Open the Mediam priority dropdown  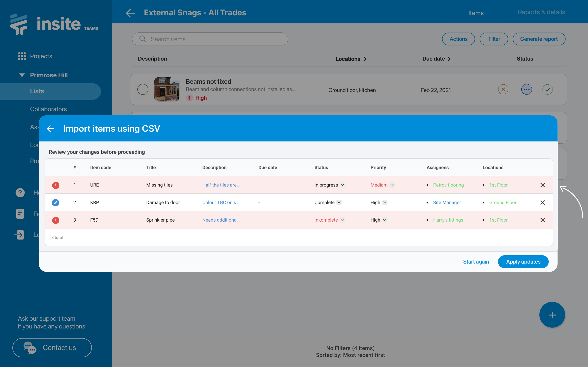[x=392, y=185]
